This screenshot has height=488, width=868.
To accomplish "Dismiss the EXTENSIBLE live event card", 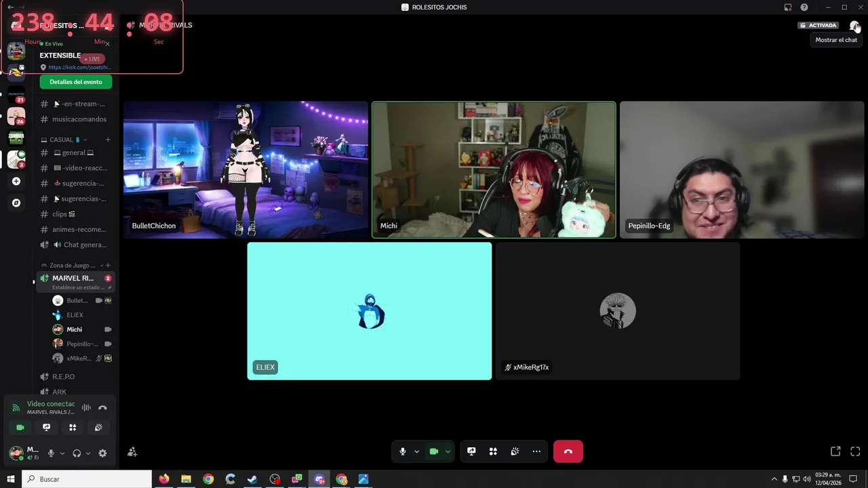I will 107,44.
